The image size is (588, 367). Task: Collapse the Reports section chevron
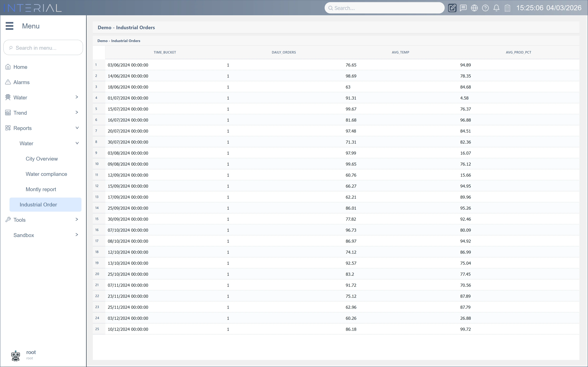click(x=77, y=128)
